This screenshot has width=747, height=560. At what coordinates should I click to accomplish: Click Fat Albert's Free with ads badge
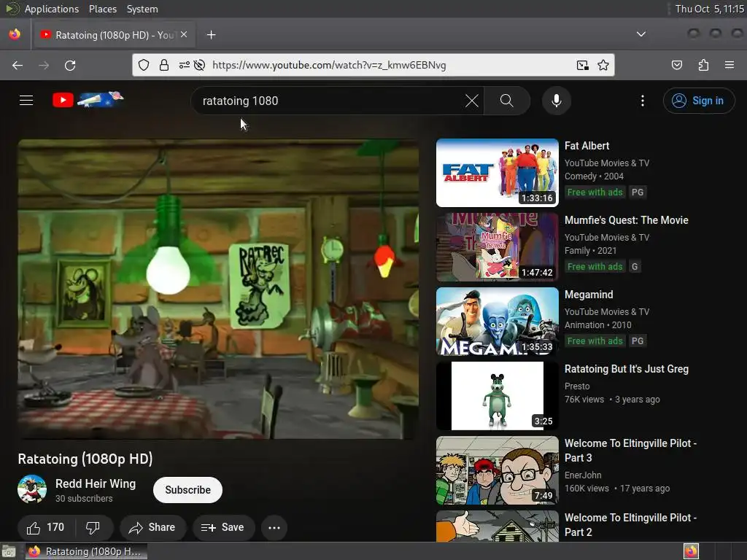(595, 192)
